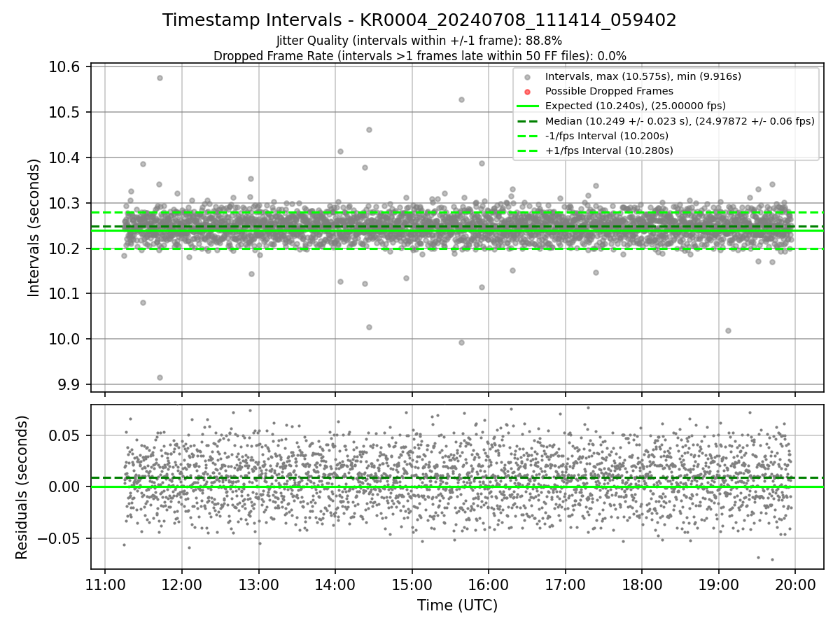Image resolution: width=840 pixels, height=630 pixels.
Task: Click the red Possible Dropped Frames marker
Action: (528, 92)
